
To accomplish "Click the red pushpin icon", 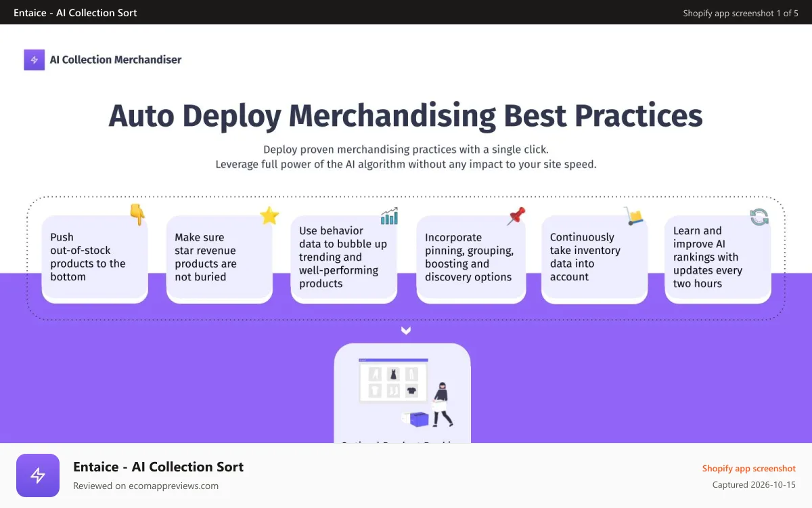I will 516,216.
